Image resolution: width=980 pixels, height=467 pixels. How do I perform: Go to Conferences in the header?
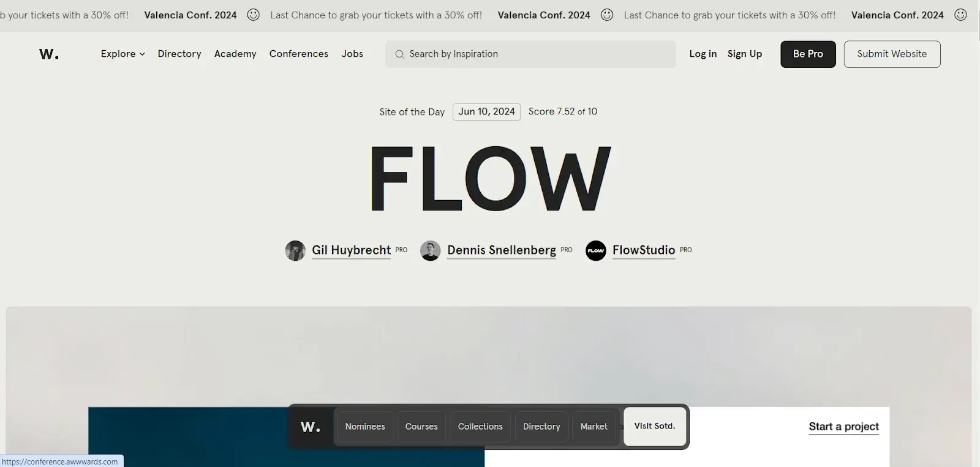click(299, 54)
